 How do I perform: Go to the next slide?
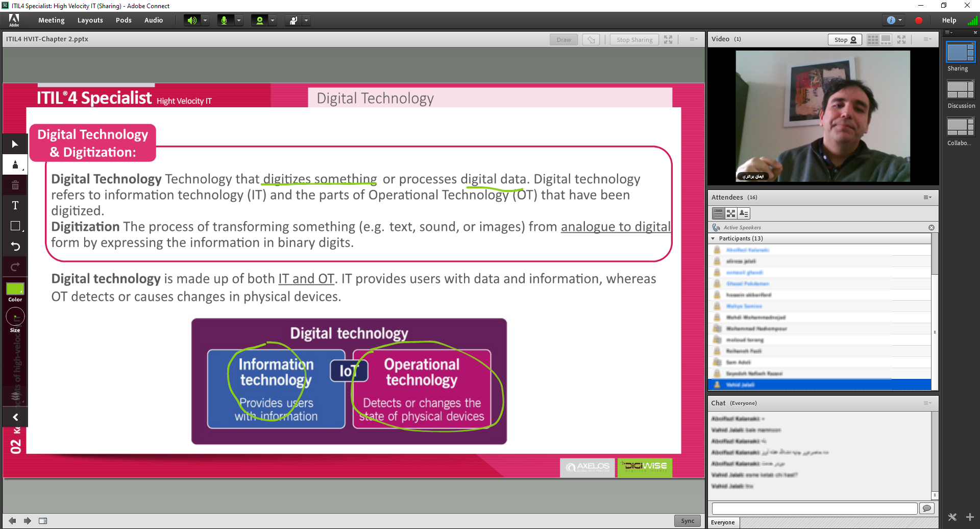click(x=28, y=521)
